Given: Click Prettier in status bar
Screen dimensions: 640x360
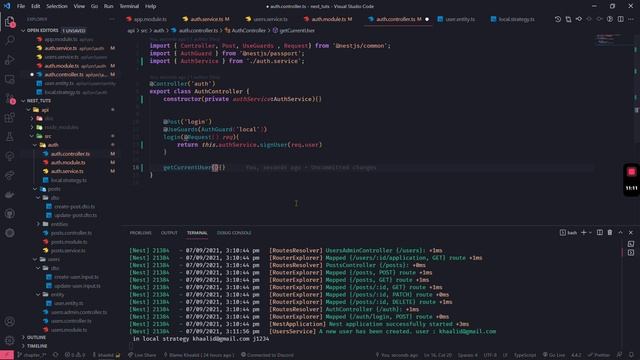Looking at the screenshot, I should (x=599, y=355).
